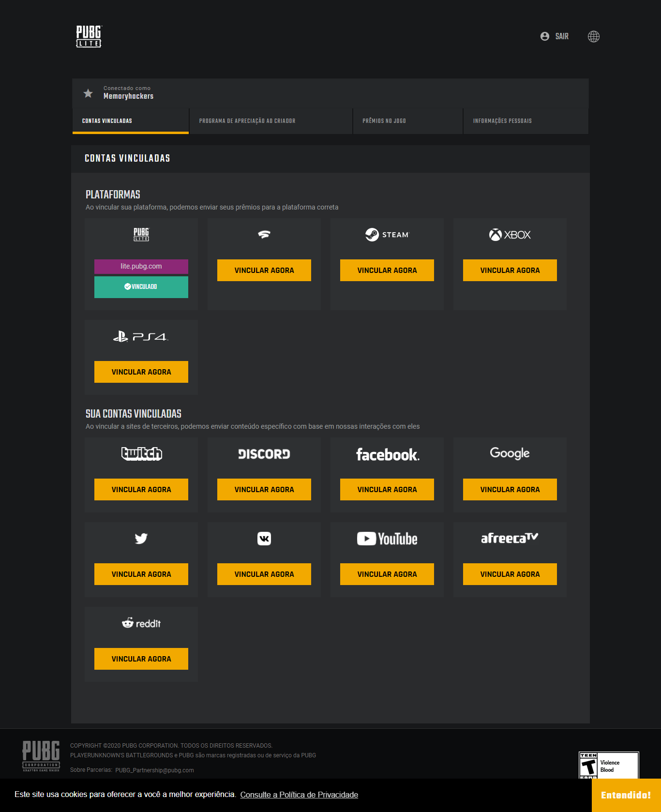This screenshot has height=812, width=661.
Task: Click the Google logo
Action: 510,453
